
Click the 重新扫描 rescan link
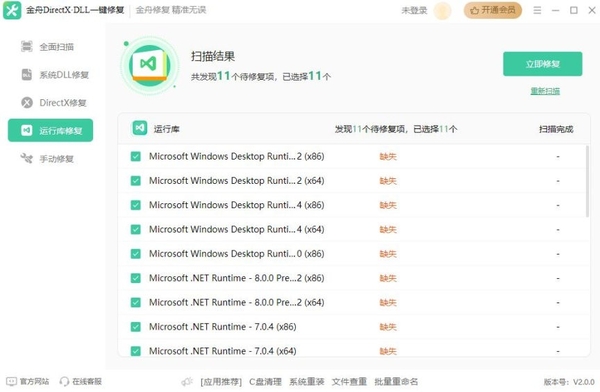click(x=545, y=91)
